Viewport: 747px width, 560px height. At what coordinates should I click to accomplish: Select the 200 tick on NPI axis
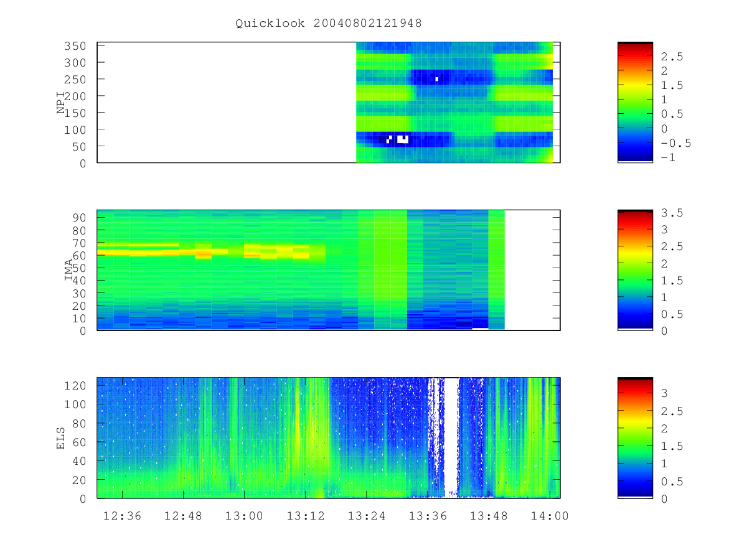click(x=77, y=96)
